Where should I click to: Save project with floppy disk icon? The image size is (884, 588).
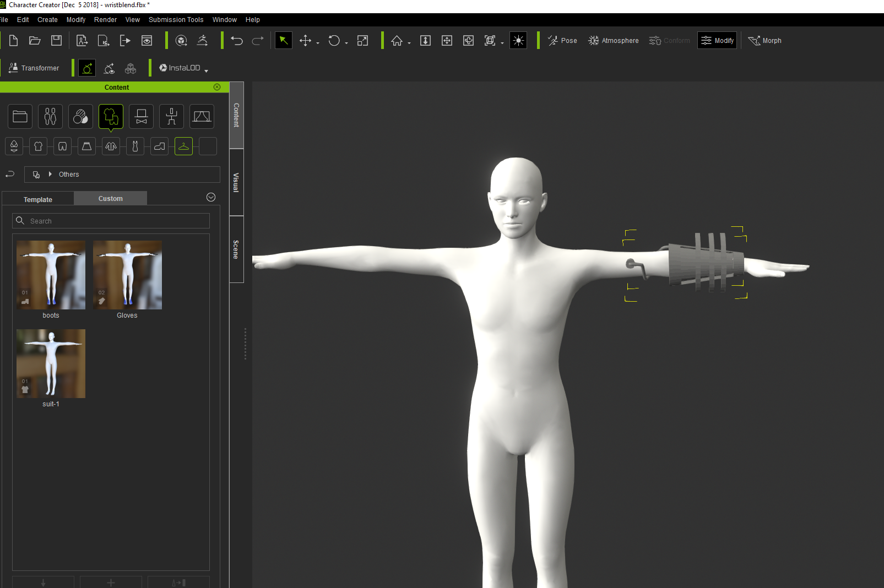[x=56, y=40]
